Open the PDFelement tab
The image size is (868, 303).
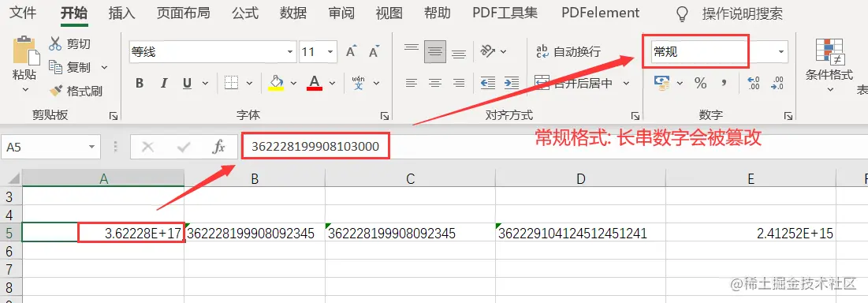[600, 13]
